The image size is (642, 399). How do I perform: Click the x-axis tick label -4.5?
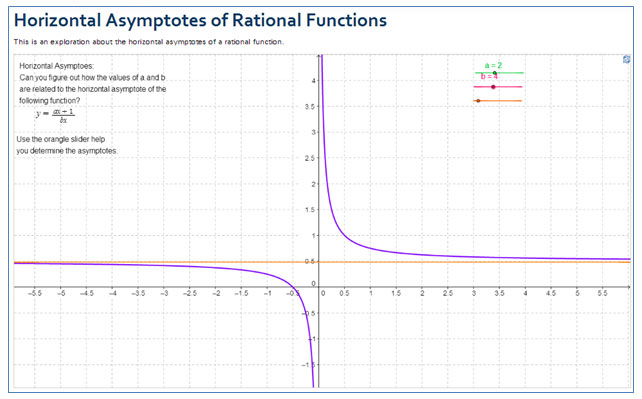click(86, 293)
